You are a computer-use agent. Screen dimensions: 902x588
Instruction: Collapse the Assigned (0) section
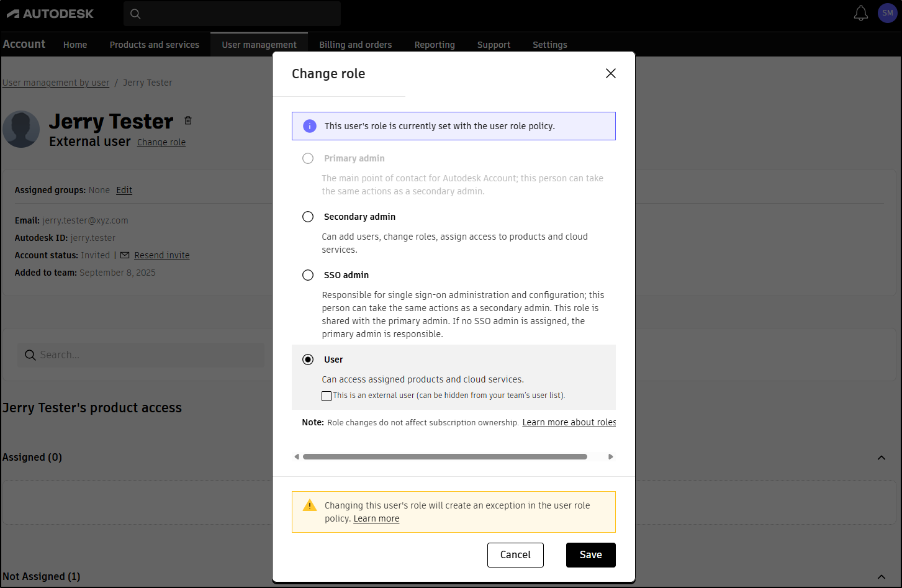point(881,458)
